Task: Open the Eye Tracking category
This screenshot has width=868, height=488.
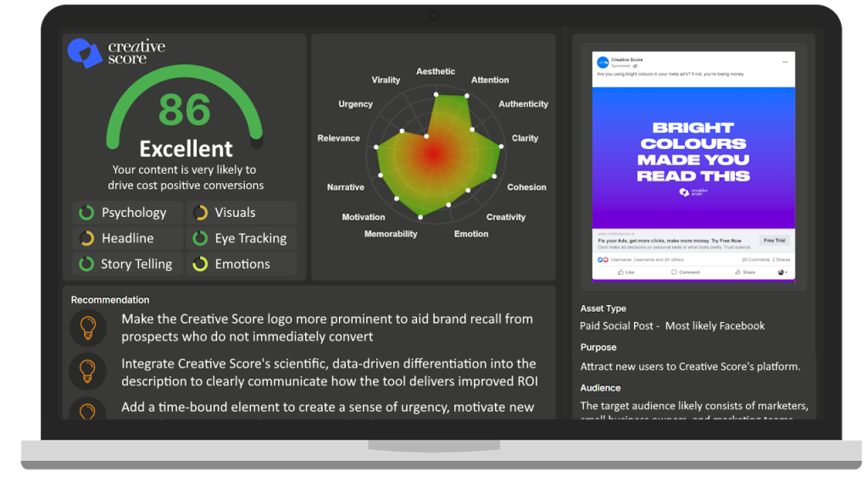Action: (x=241, y=238)
